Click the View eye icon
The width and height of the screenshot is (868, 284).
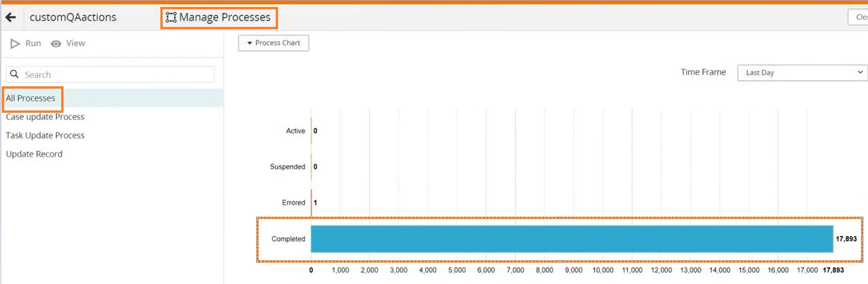56,44
